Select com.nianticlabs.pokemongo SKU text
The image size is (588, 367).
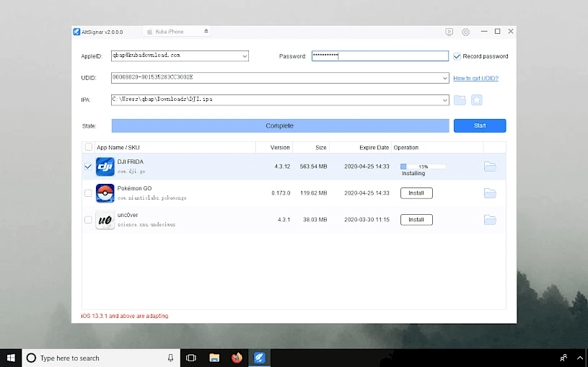152,198
